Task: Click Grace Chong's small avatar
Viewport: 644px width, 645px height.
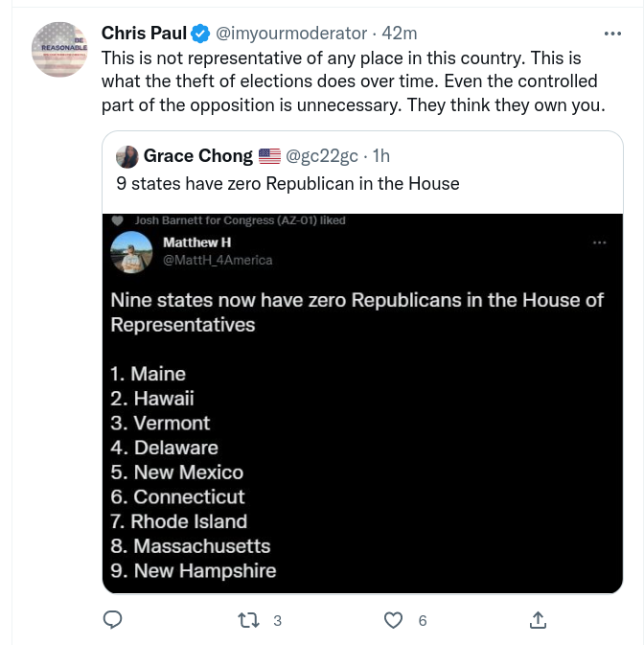Action: [126, 157]
